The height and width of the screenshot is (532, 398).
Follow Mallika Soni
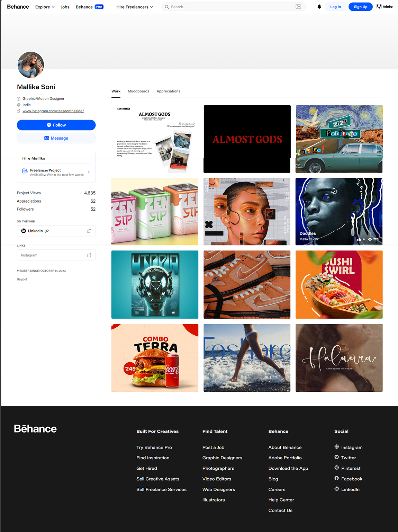coord(56,125)
